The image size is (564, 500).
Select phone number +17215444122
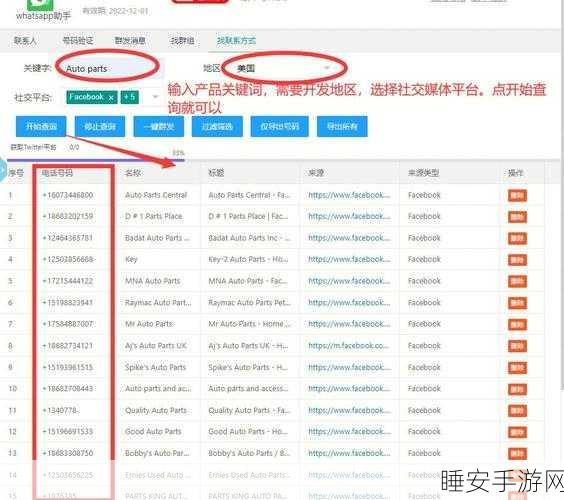point(68,281)
